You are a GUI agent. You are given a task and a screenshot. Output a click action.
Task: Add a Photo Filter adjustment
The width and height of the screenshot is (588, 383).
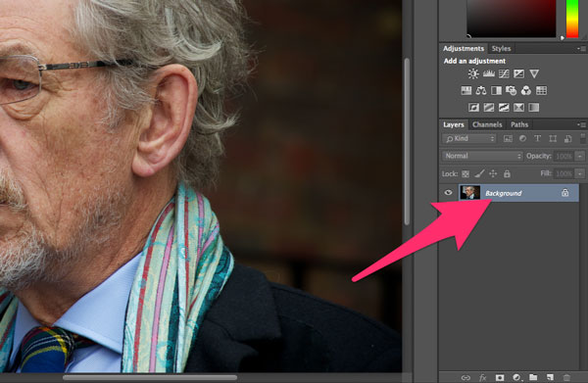pos(511,90)
